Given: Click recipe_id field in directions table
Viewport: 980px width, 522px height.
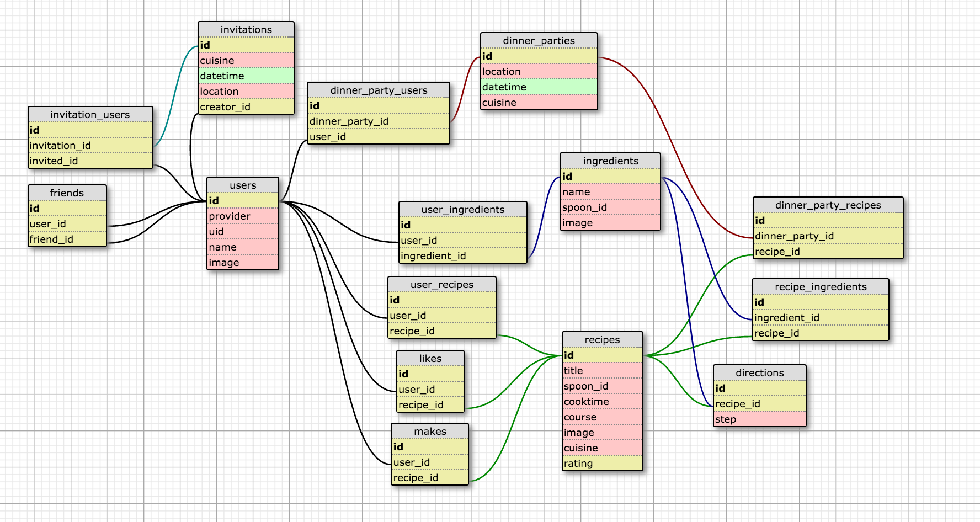Looking at the screenshot, I should (760, 404).
